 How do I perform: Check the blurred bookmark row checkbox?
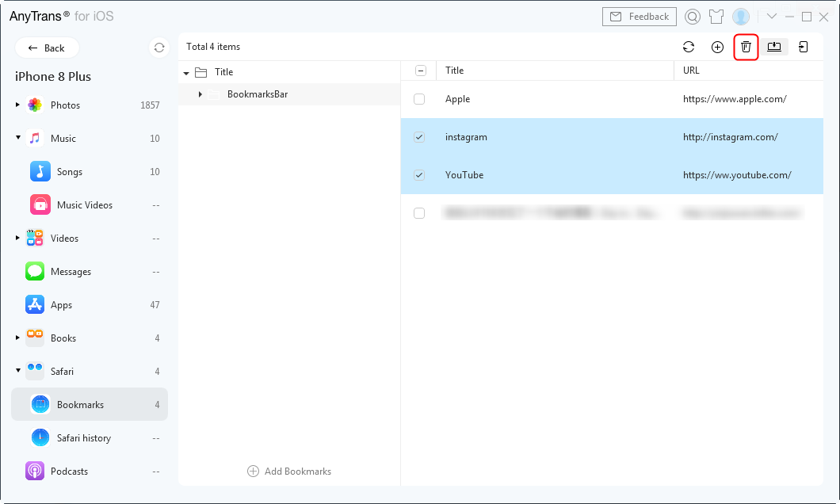click(419, 213)
